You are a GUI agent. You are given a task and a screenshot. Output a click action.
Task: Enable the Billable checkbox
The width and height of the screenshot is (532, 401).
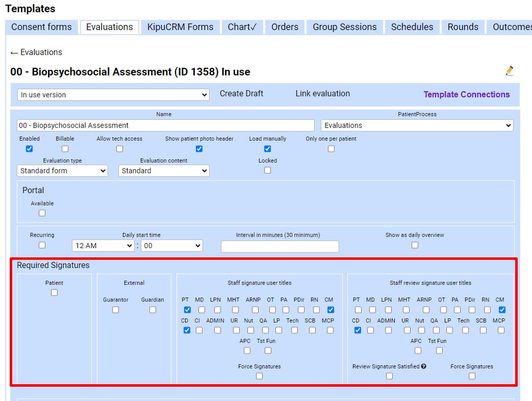[x=65, y=149]
